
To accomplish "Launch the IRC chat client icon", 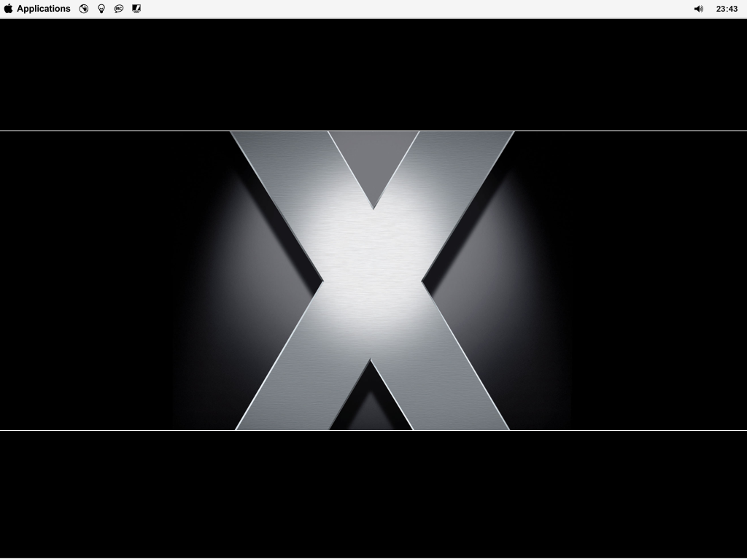I will coord(119,9).
